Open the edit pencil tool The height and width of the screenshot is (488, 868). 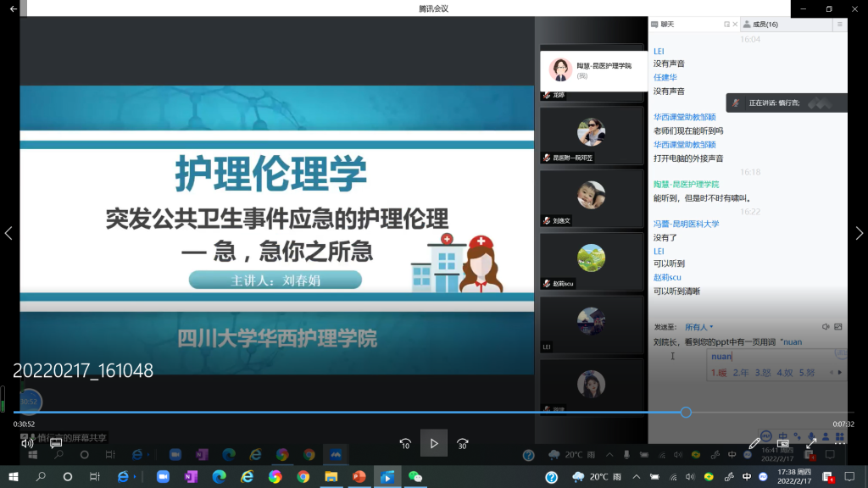click(x=754, y=443)
